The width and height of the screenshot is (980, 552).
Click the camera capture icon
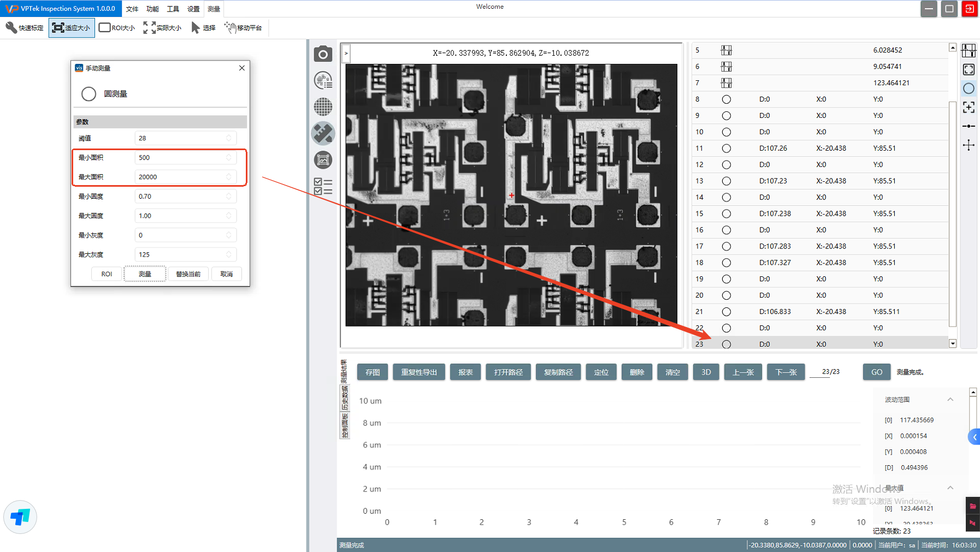pyautogui.click(x=323, y=54)
